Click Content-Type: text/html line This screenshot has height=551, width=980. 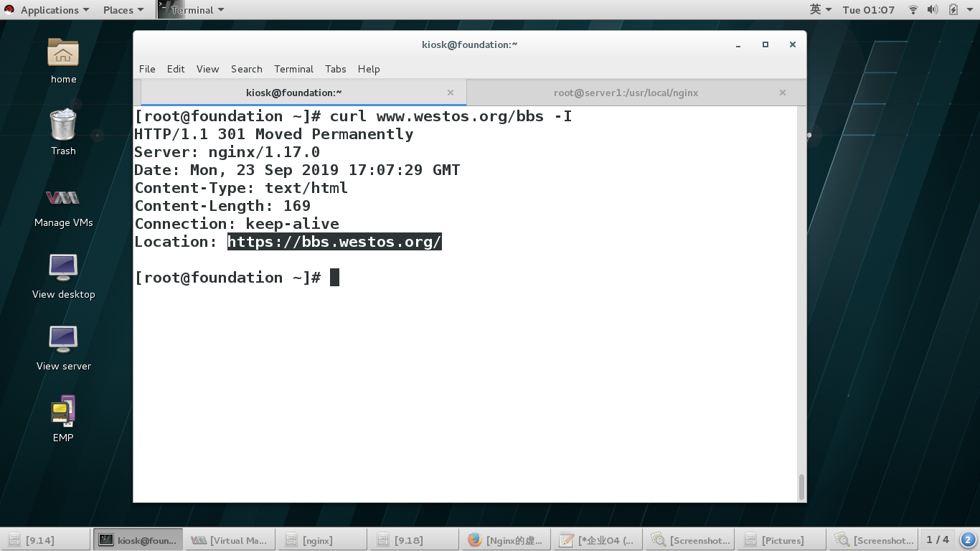tap(241, 188)
